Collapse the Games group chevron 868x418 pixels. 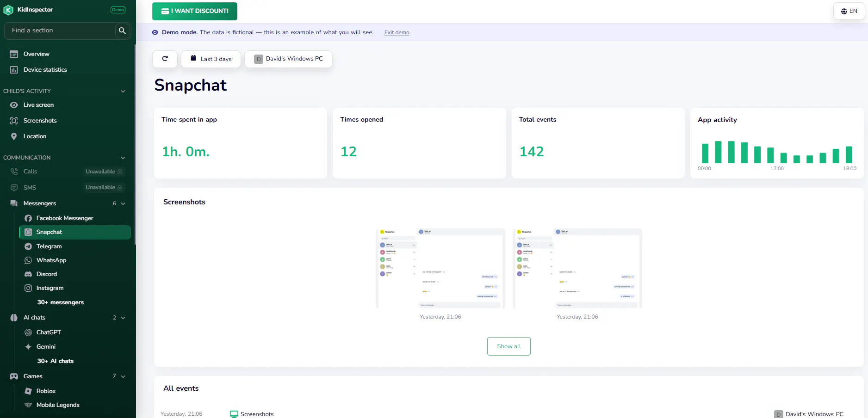(x=123, y=376)
